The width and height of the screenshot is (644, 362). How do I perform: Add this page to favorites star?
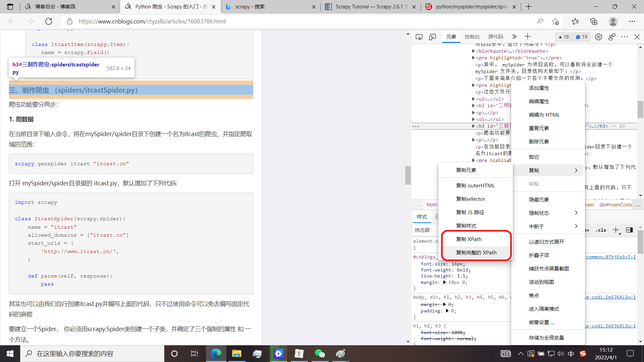click(x=555, y=21)
